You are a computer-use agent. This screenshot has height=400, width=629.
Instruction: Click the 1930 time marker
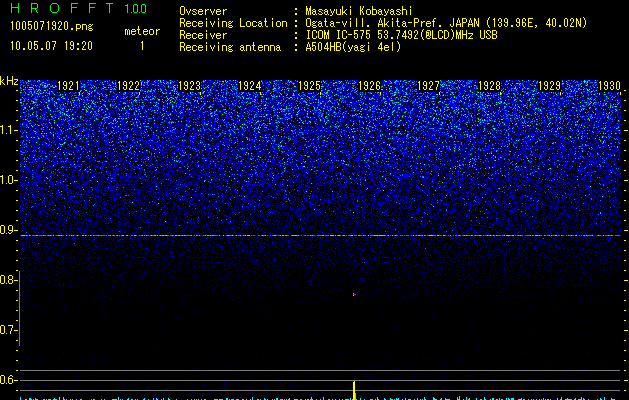coord(609,86)
